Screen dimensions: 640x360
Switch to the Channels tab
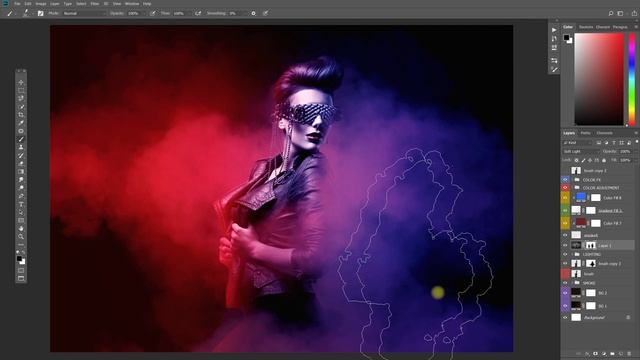pyautogui.click(x=604, y=133)
